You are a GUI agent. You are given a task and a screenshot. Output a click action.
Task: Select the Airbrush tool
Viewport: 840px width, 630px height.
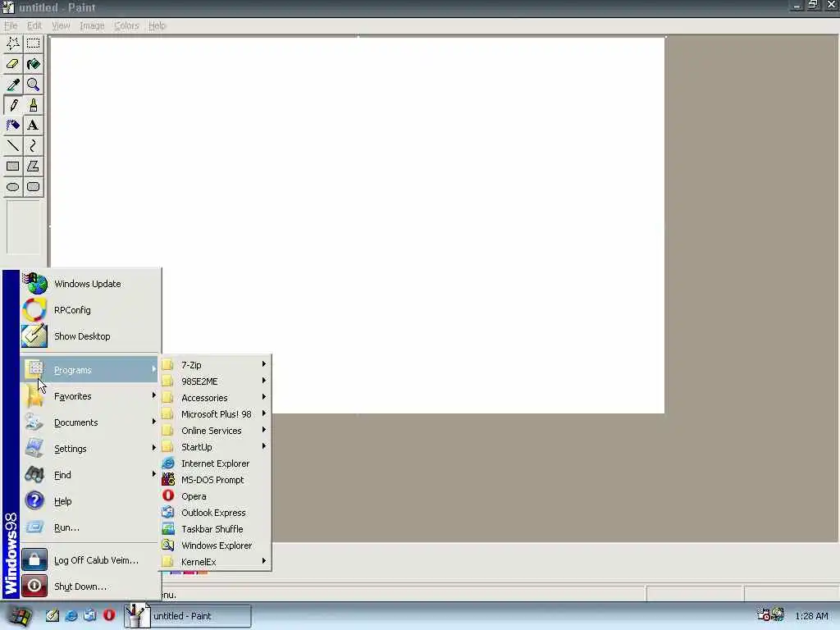click(13, 126)
